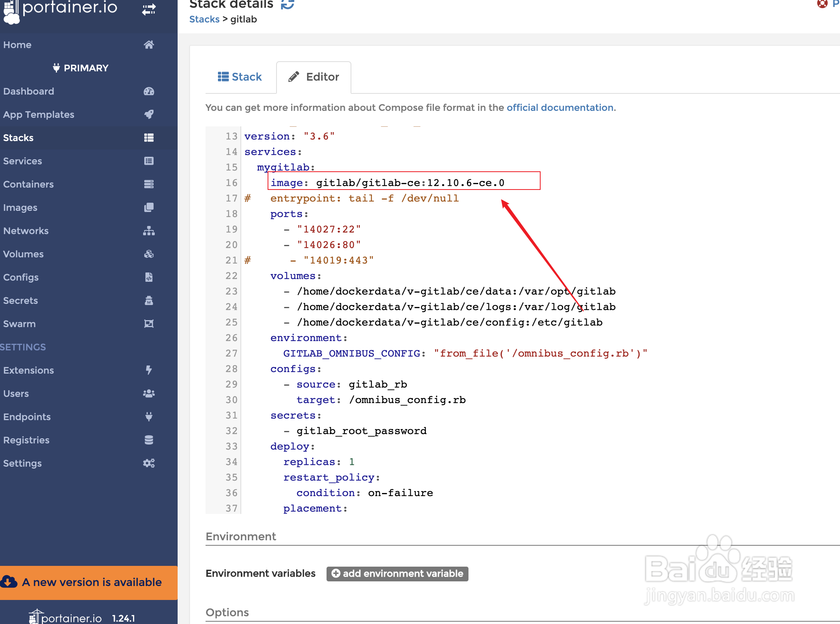The width and height of the screenshot is (840, 624).
Task: Open the Networks sidebar link
Action: click(26, 231)
